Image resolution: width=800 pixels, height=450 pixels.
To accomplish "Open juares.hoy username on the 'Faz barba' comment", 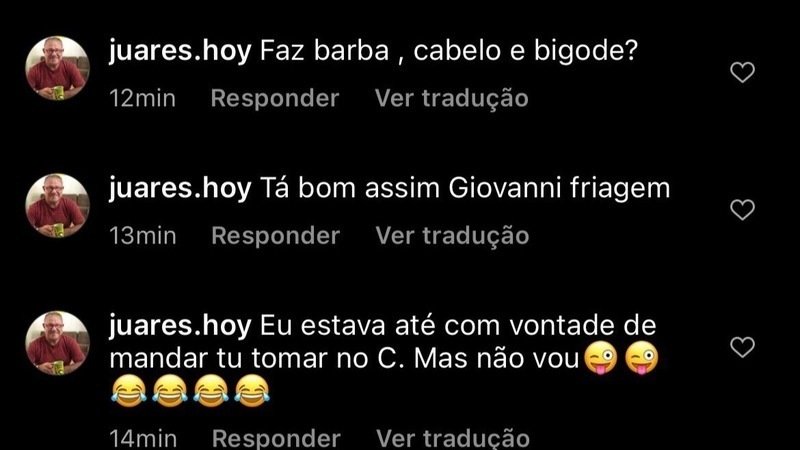I will tap(180, 52).
